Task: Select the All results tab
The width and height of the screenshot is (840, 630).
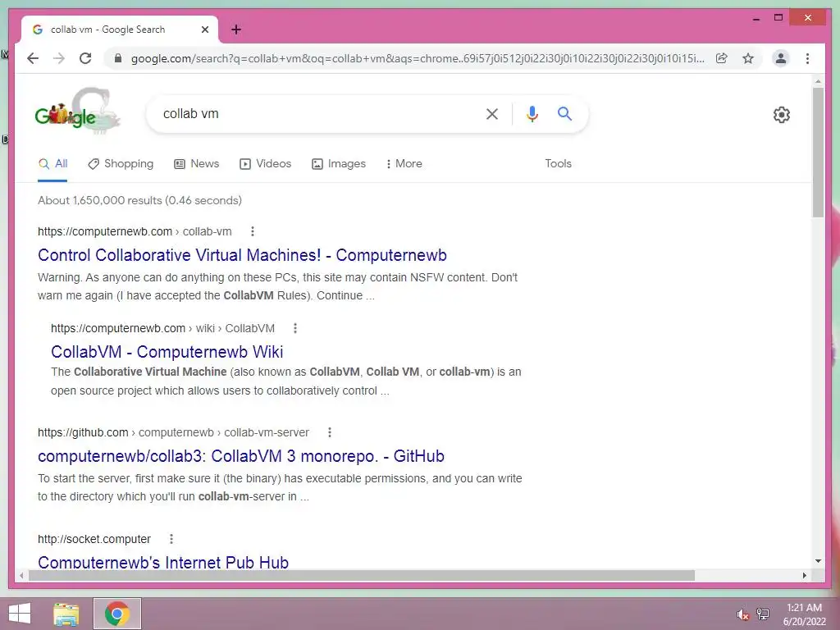Action: click(53, 164)
